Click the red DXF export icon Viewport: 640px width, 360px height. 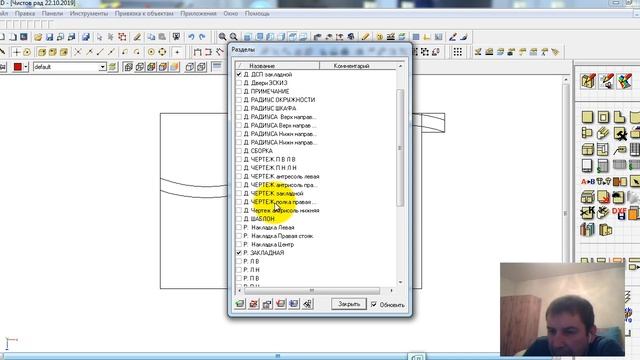(x=619, y=213)
